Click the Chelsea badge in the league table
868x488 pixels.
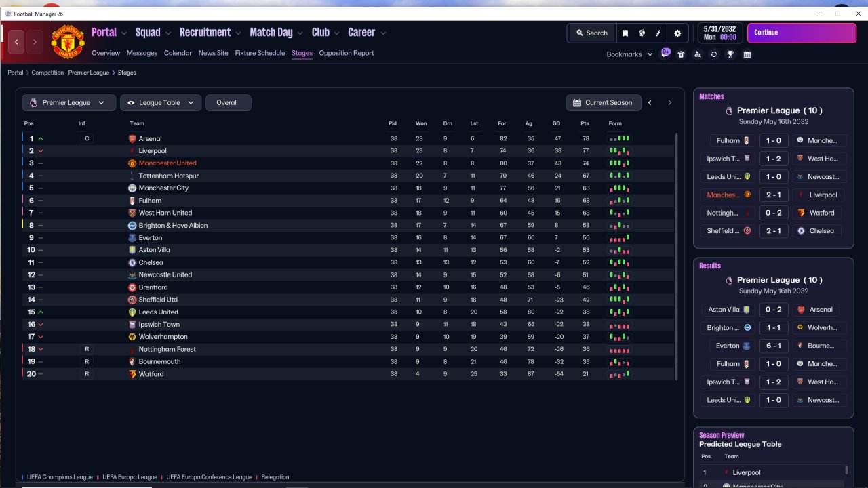coord(132,262)
